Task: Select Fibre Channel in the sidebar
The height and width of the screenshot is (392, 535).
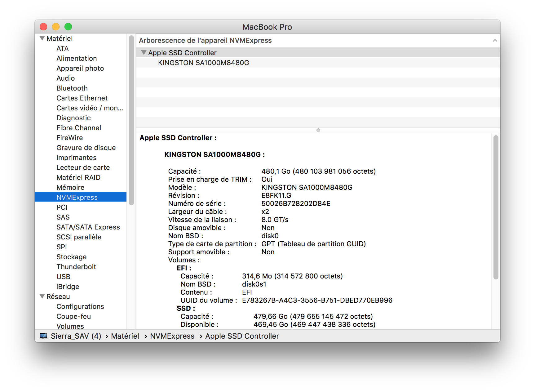Action: [x=79, y=128]
